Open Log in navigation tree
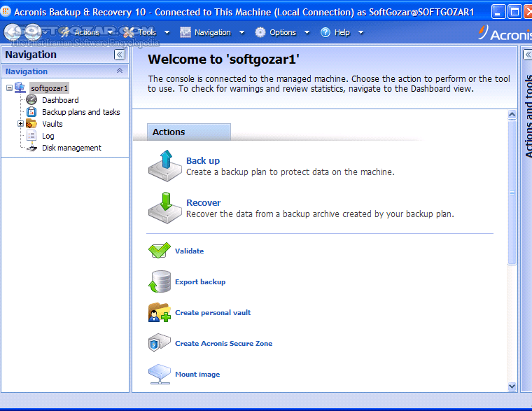 [x=48, y=136]
